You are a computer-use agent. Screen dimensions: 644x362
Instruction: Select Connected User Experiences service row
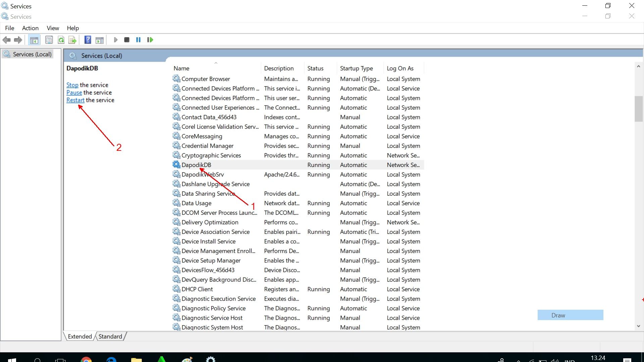pyautogui.click(x=298, y=107)
